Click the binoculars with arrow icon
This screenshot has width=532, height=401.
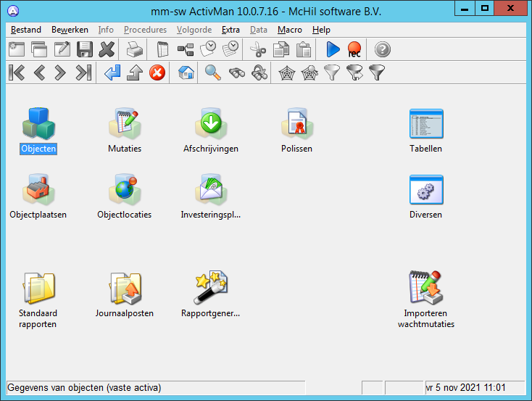point(259,73)
